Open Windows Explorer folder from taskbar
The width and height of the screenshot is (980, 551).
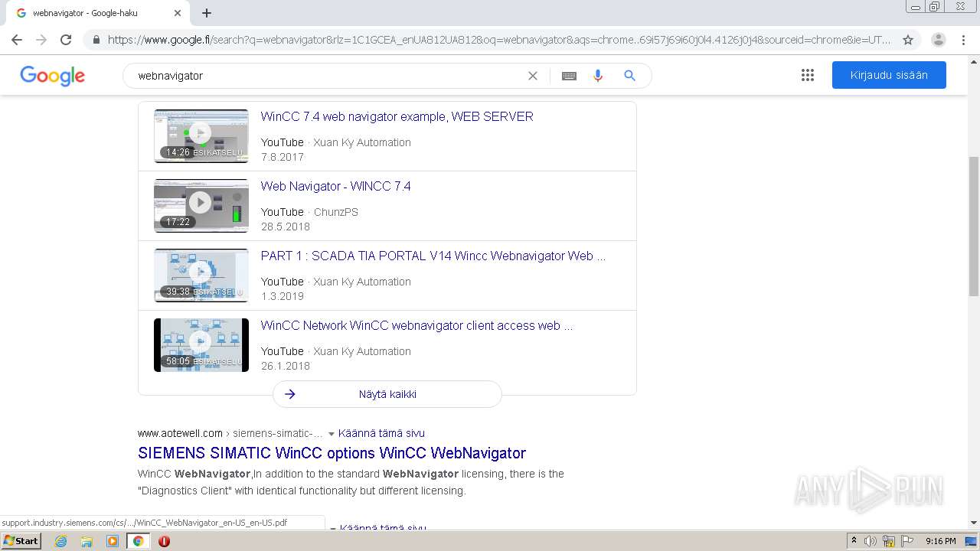coord(87,541)
